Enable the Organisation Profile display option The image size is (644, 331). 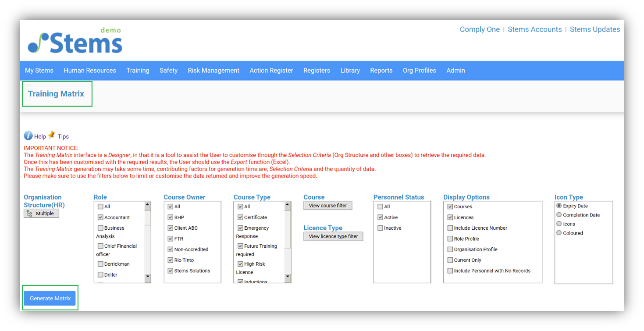pos(450,249)
